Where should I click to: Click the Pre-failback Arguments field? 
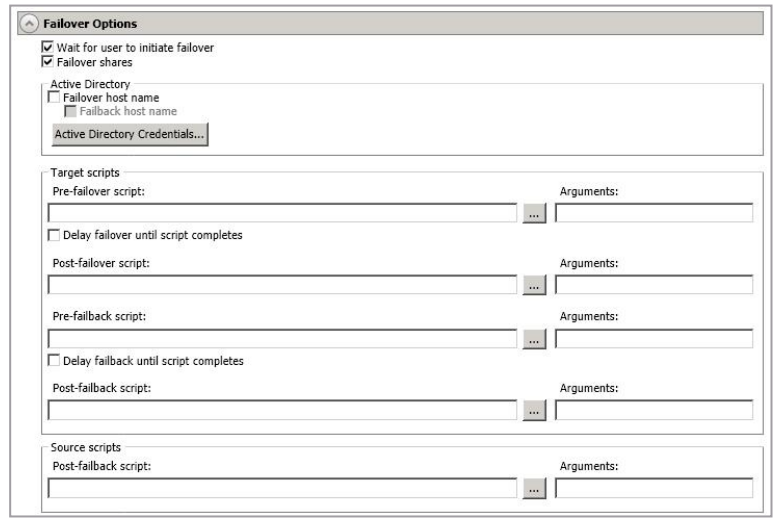[x=654, y=339]
